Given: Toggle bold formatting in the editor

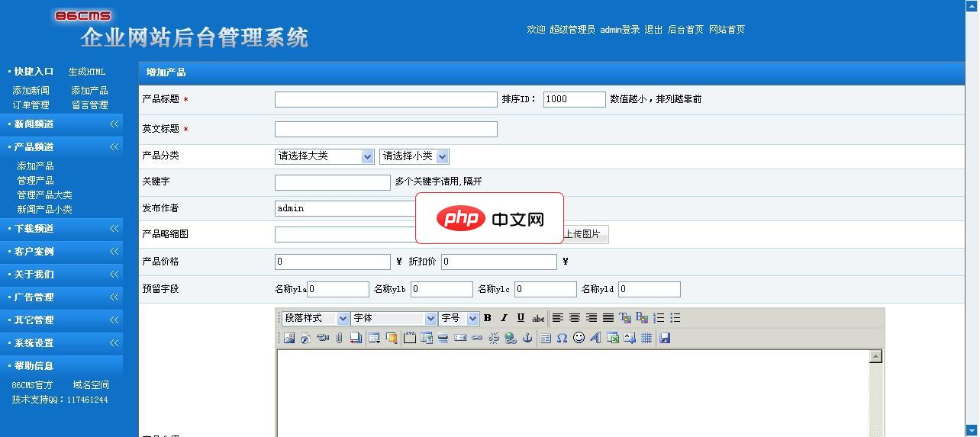Looking at the screenshot, I should pos(487,318).
